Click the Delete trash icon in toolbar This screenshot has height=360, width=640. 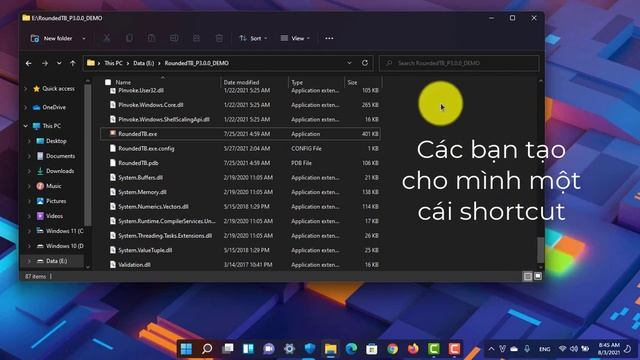coord(219,38)
